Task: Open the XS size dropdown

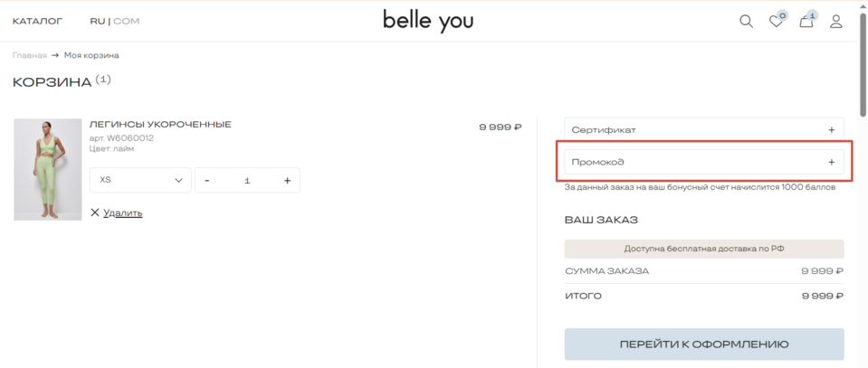Action: (x=140, y=181)
